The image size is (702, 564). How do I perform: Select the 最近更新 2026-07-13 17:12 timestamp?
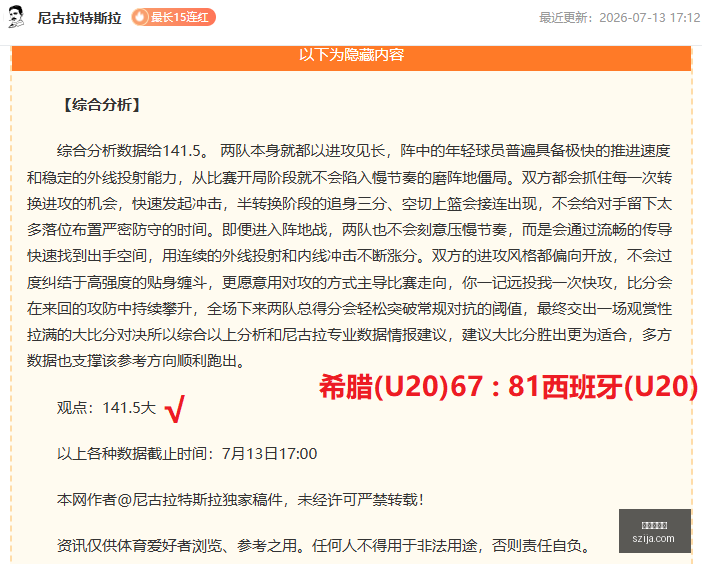619,17
